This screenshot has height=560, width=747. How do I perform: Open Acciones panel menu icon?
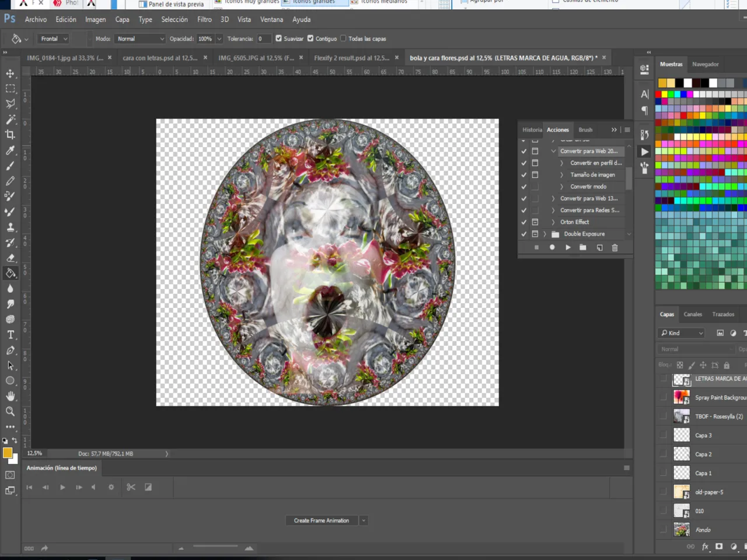(x=627, y=129)
